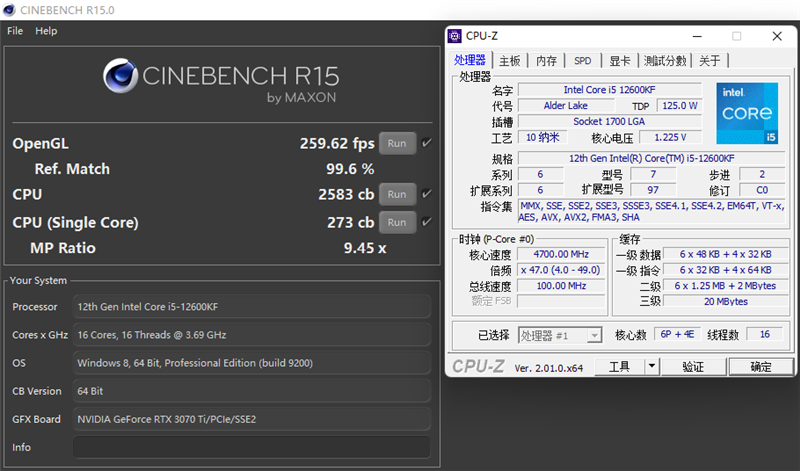Screen dimensions: 800x471
Task: Switch to the 显卡 tab
Action: (620, 61)
